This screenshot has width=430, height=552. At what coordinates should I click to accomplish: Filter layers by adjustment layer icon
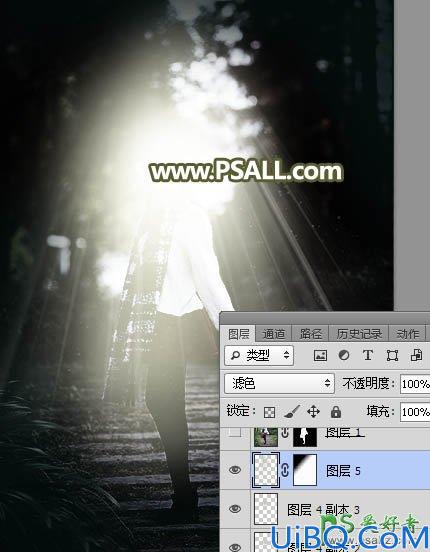(x=344, y=356)
